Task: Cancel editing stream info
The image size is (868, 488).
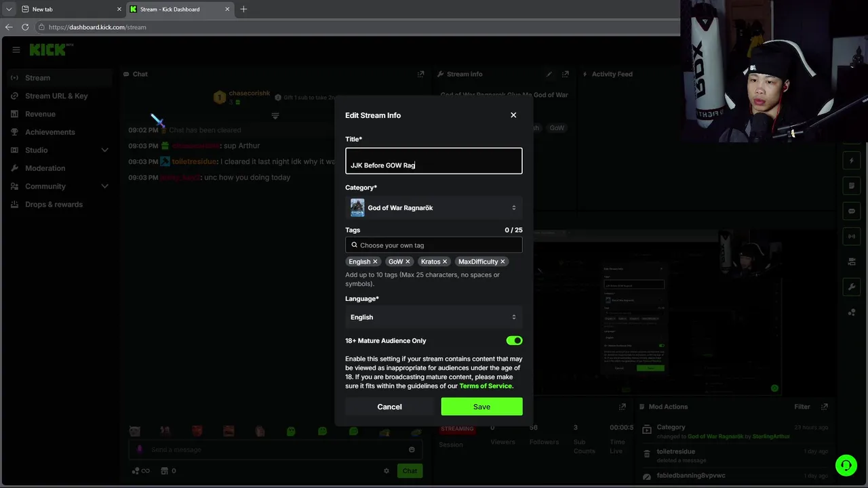Action: [x=389, y=407]
